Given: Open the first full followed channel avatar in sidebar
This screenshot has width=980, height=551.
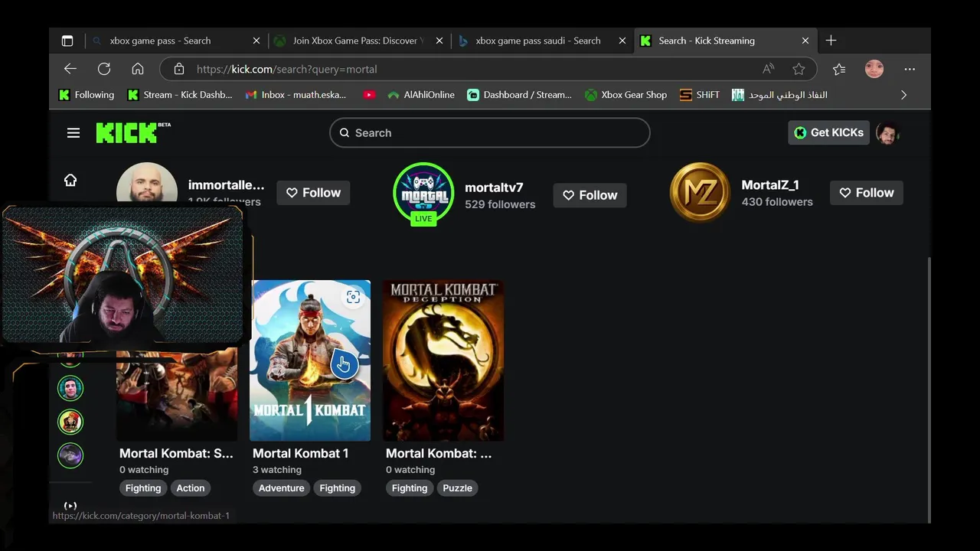Looking at the screenshot, I should (70, 388).
